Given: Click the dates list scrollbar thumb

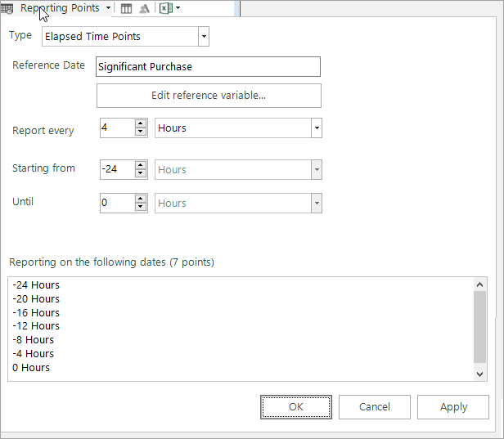Looking at the screenshot, I should [480, 327].
